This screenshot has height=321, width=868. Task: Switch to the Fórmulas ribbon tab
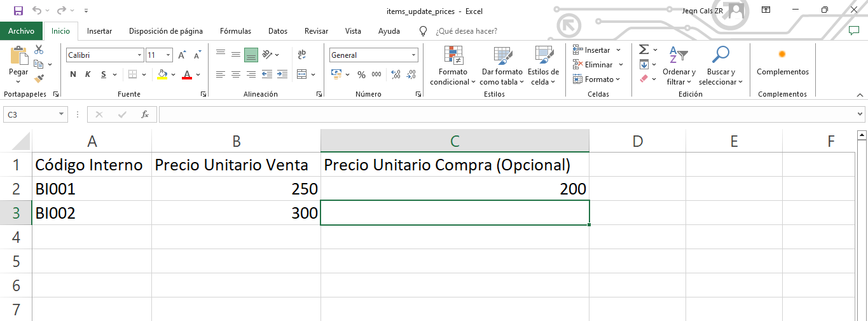click(235, 31)
